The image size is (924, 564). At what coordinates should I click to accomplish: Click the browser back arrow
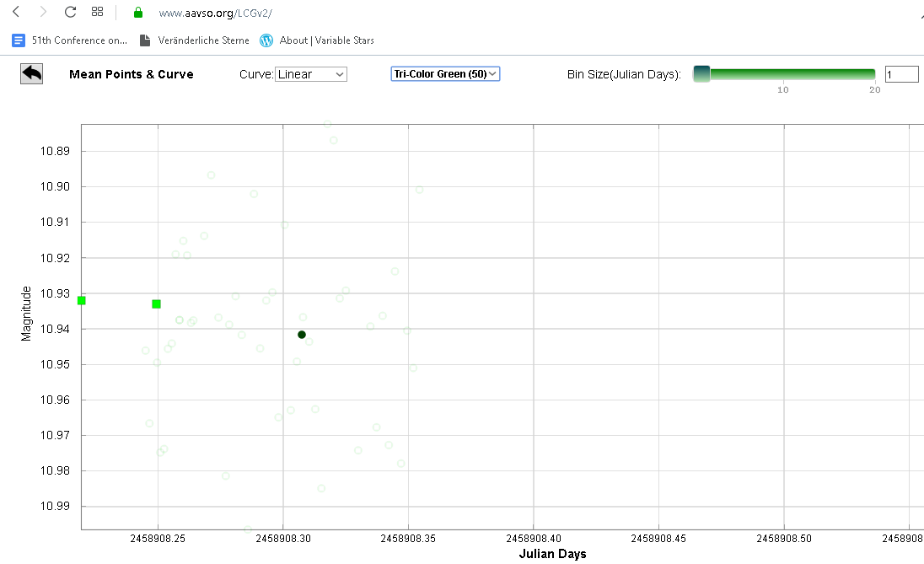point(16,13)
